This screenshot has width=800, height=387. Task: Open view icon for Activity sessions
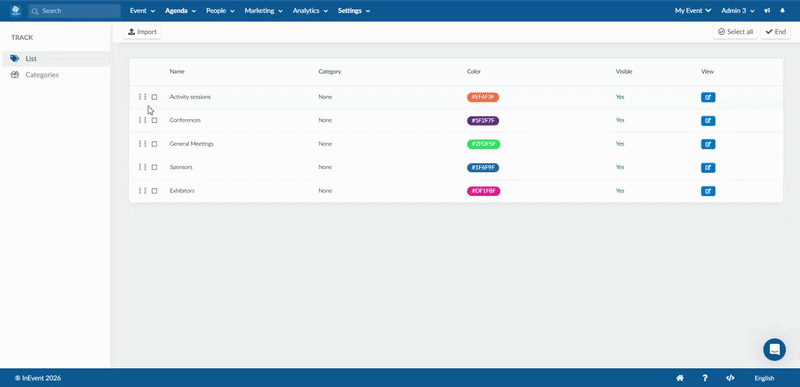(708, 97)
